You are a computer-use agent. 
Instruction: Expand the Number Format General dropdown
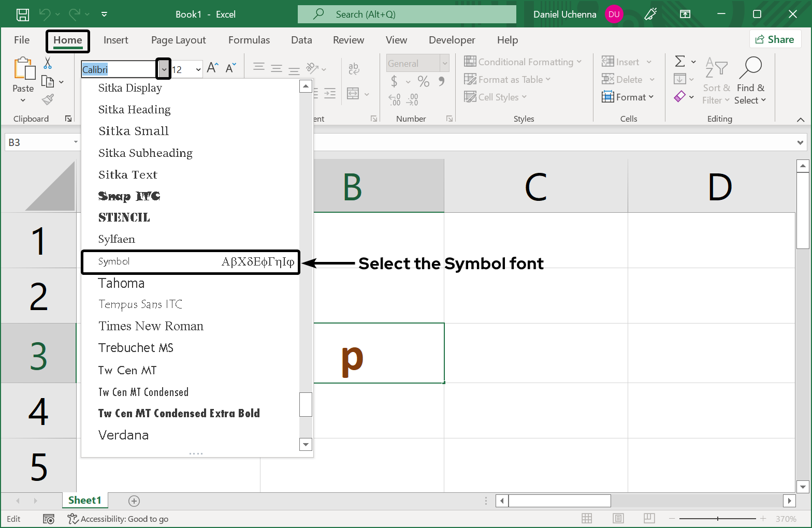coord(444,64)
